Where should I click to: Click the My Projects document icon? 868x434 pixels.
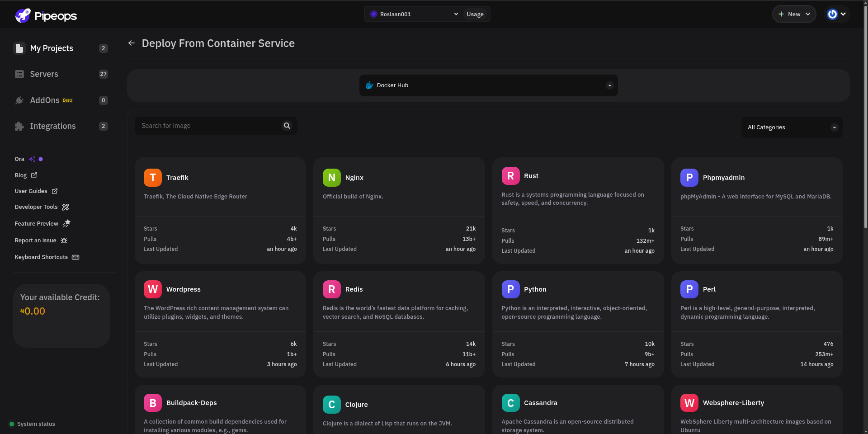(19, 48)
